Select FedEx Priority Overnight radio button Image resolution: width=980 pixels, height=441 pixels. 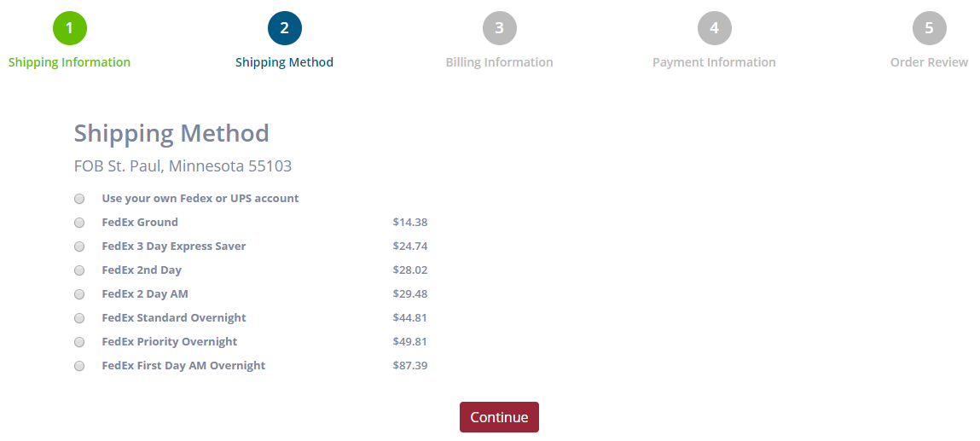[x=79, y=342]
